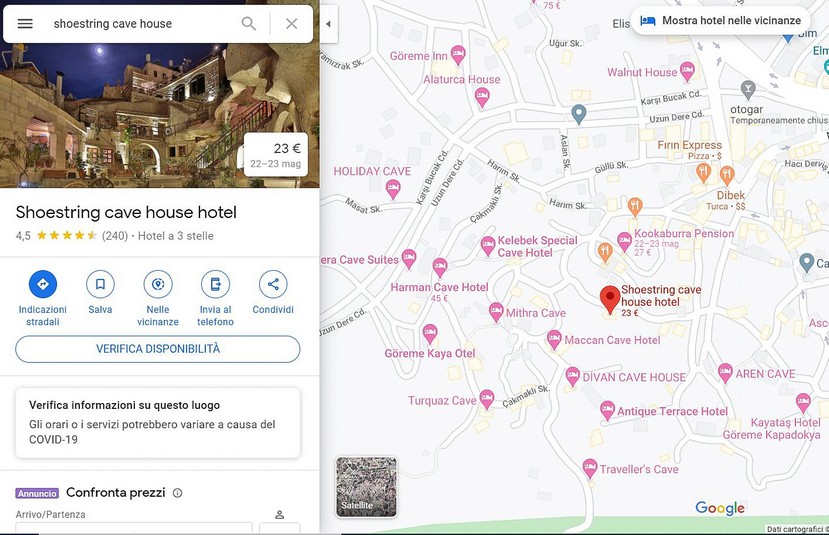Click VERIFICA DISPONIBILITÀ button
829x535 pixels.
pos(158,349)
